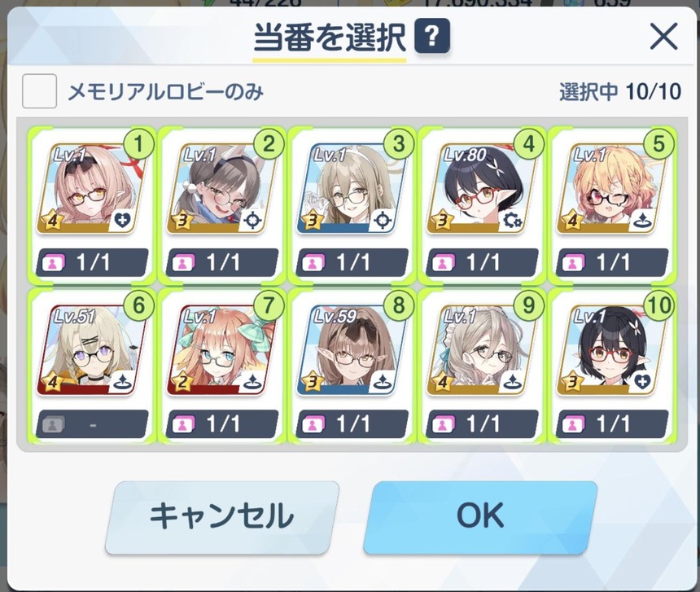The height and width of the screenshot is (592, 700).
Task: Select the Lv.59 student portrait numbered 8
Action: point(352,351)
